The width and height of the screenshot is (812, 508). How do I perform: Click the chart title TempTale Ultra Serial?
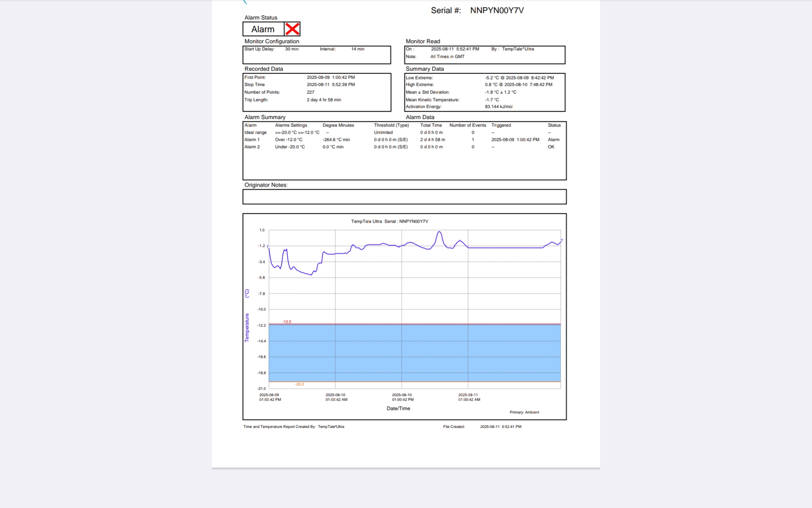(x=390, y=221)
